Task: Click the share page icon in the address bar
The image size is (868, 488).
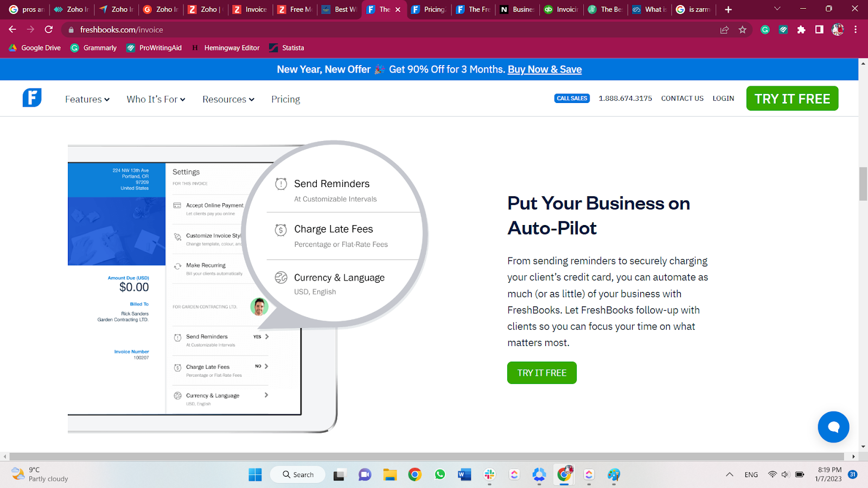Action: tap(724, 30)
